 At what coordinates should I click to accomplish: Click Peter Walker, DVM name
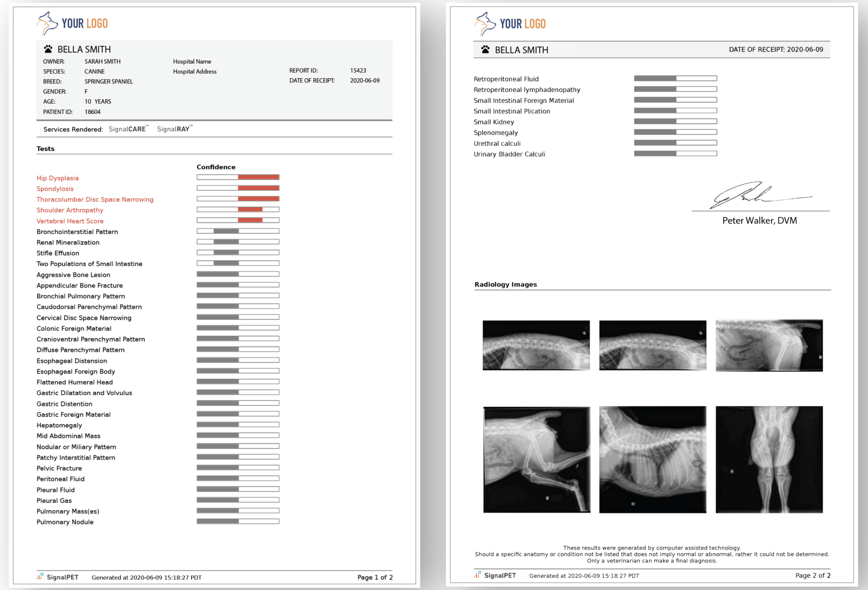pos(759,221)
